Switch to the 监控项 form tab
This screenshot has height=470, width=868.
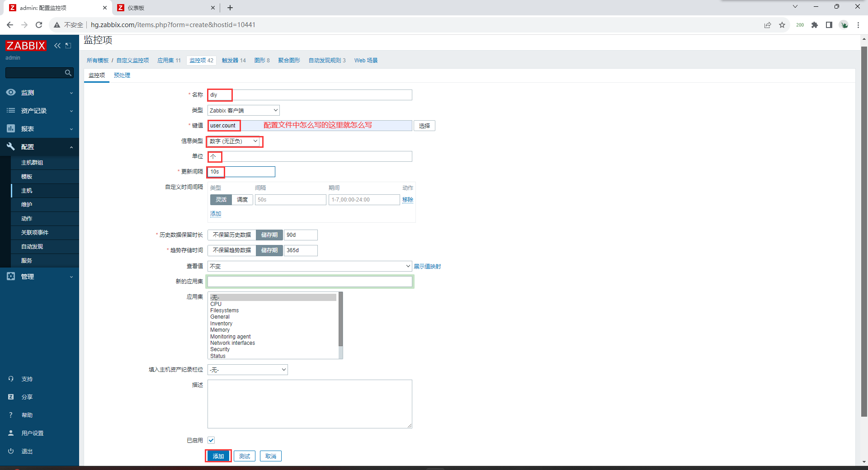pyautogui.click(x=97, y=75)
